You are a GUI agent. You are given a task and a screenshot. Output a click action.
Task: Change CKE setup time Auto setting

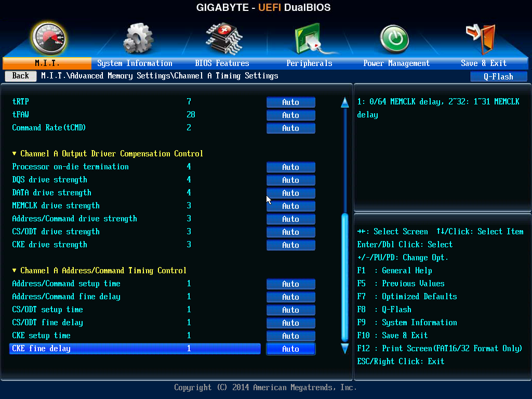(291, 336)
